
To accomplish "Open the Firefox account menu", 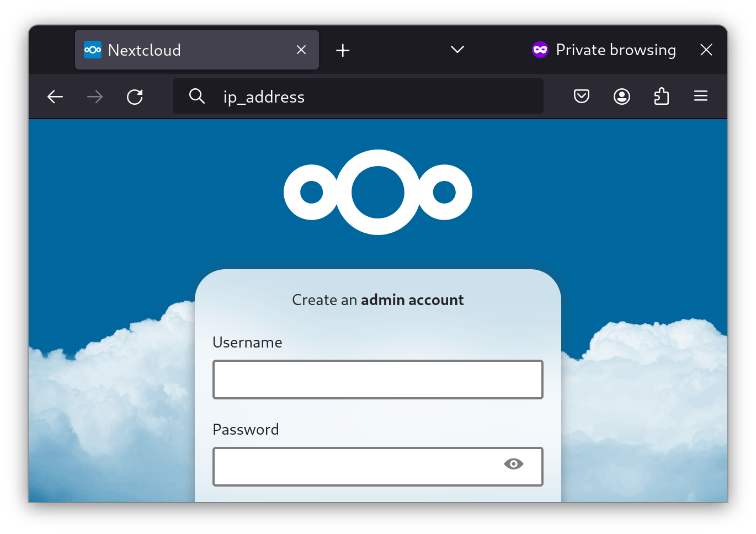I will [621, 96].
